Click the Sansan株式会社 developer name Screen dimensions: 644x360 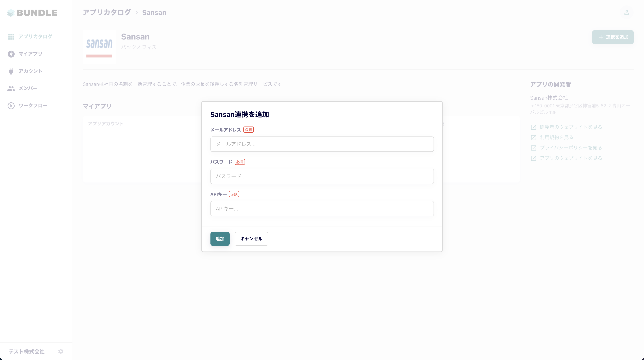point(549,98)
